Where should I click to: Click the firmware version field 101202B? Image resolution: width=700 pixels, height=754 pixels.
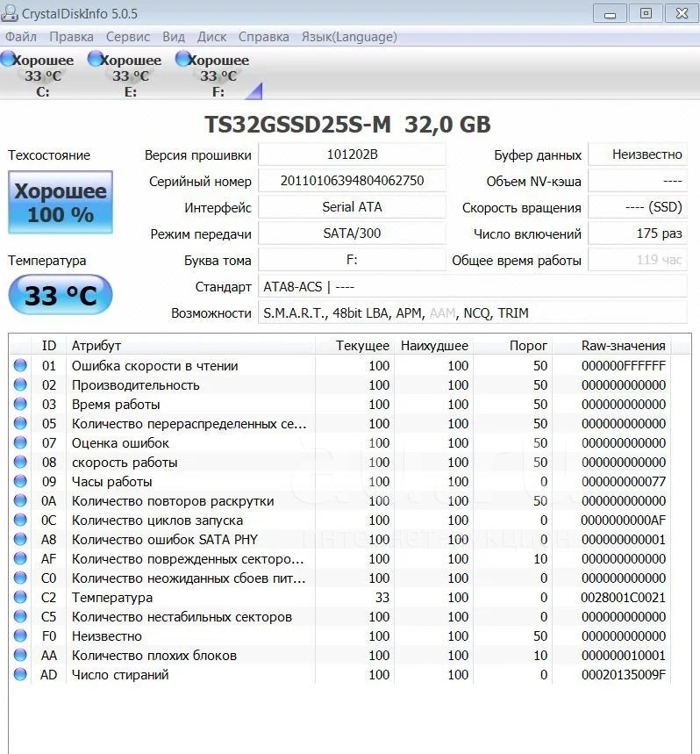click(x=352, y=154)
